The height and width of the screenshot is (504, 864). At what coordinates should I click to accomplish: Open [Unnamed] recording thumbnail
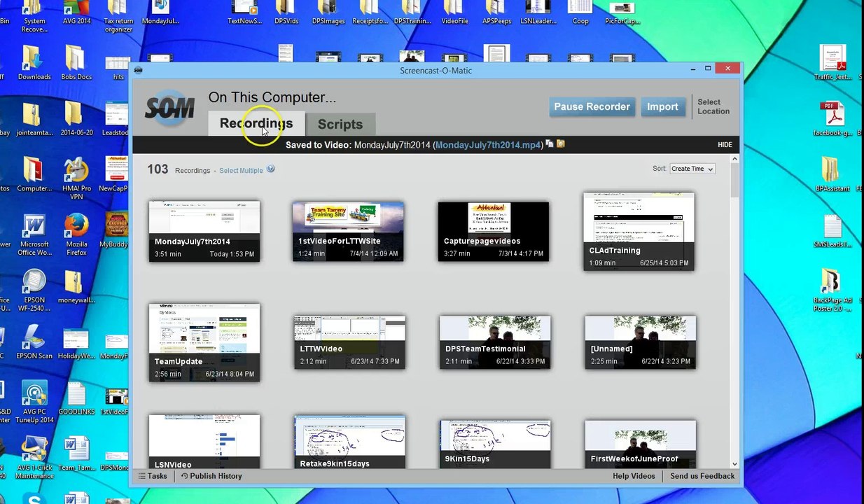(x=640, y=342)
